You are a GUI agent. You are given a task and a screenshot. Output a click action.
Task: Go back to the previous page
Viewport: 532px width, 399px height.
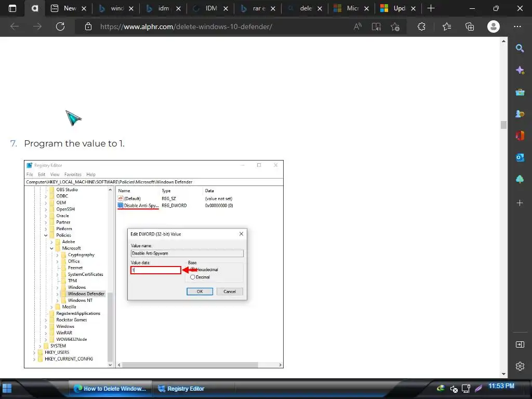[15, 26]
